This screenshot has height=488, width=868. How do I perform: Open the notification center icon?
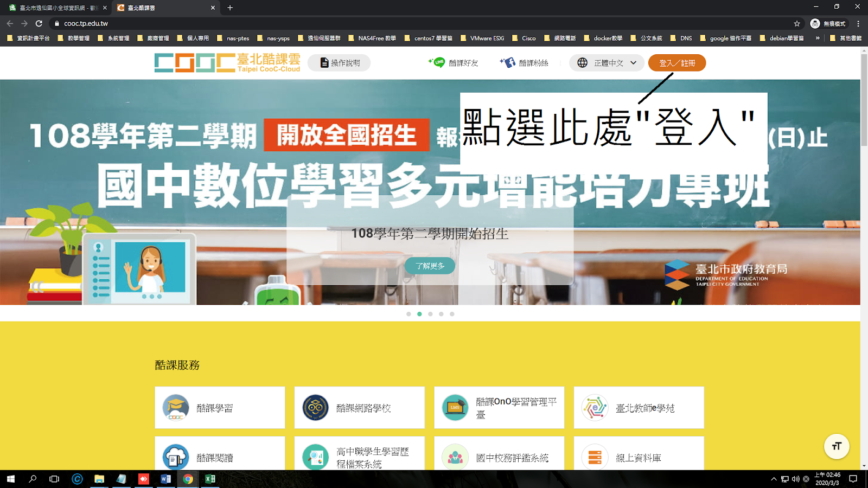(x=853, y=479)
